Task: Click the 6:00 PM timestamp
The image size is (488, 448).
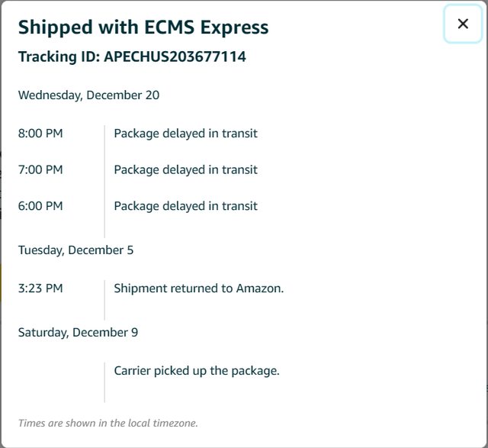Action: [40, 206]
